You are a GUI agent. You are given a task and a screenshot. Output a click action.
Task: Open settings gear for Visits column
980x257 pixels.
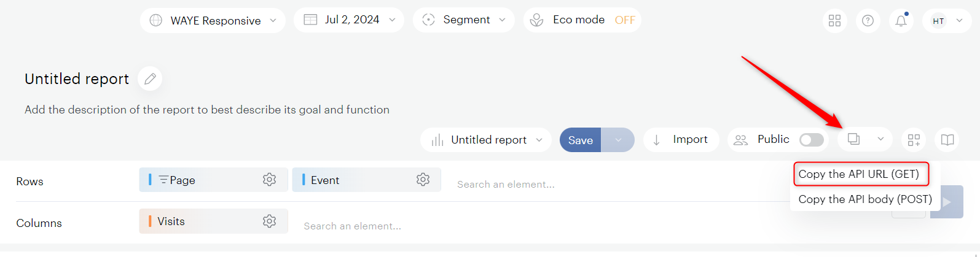269,221
